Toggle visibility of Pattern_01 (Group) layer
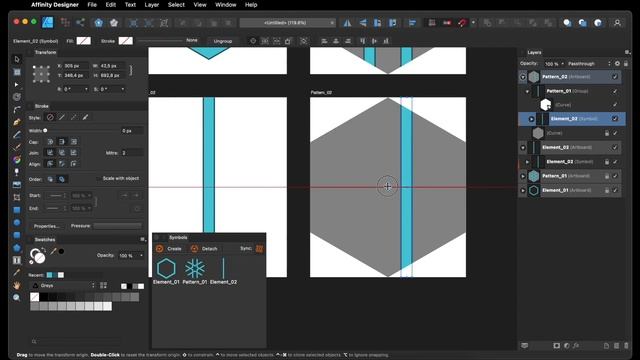The image size is (640, 360). (615, 91)
